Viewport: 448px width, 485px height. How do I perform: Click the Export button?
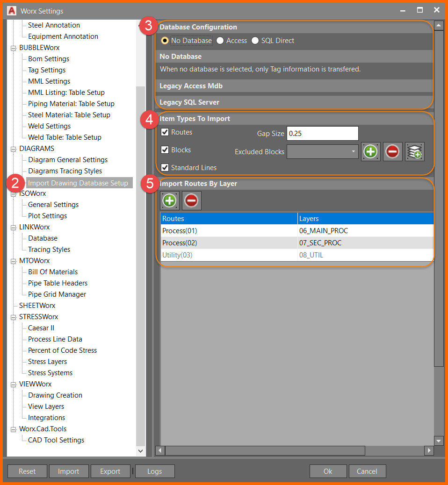(110, 471)
